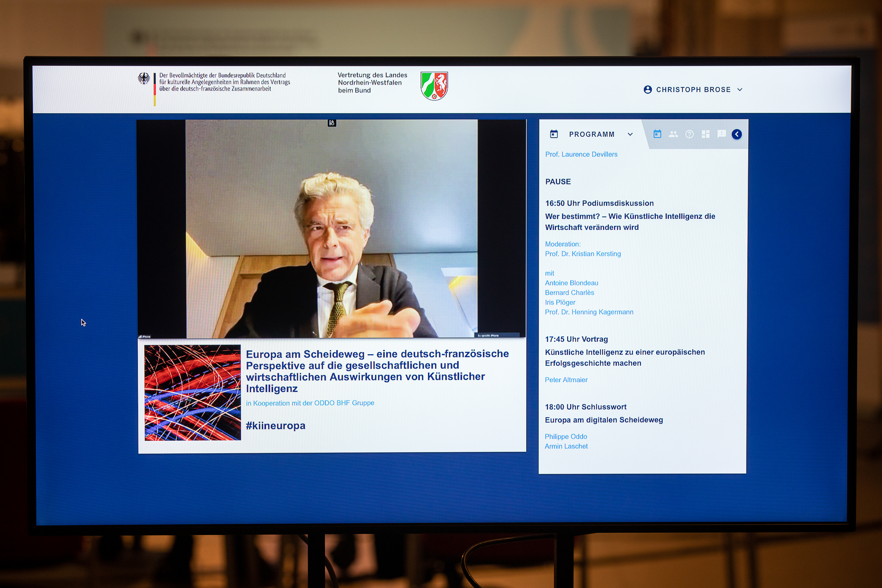Open Armin Laschet speaker entry
The width and height of the screenshot is (882, 588).
tap(566, 446)
